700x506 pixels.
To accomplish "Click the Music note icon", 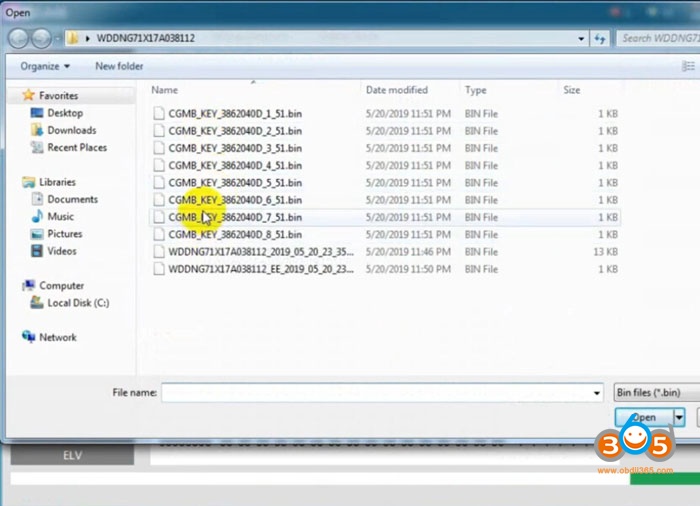I will point(37,216).
